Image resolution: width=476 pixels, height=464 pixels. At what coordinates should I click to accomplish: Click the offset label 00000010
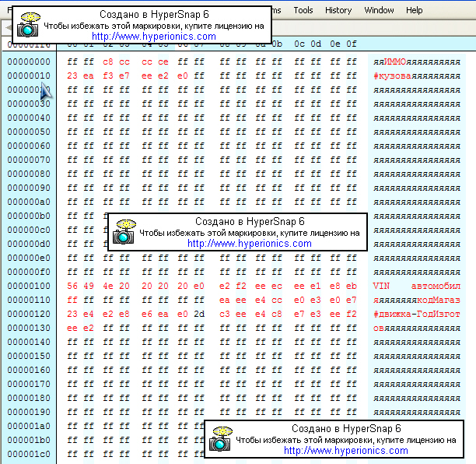pos(28,76)
